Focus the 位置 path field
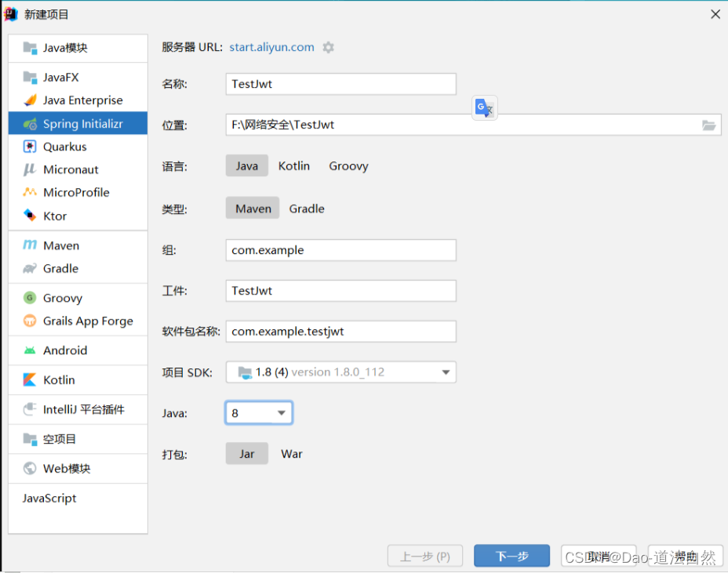Viewport: 728px width, 573px height. coord(473,125)
